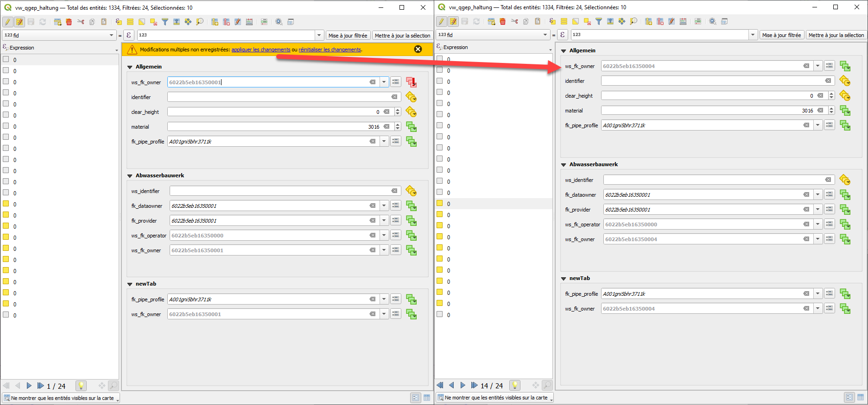868x405 pixels.
Task: Open expression builder epsilon button, left window
Action: [x=129, y=35]
